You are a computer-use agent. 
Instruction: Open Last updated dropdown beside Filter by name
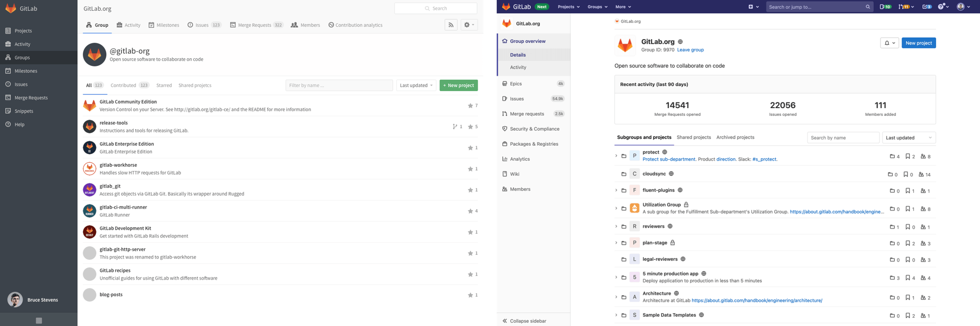pos(416,85)
